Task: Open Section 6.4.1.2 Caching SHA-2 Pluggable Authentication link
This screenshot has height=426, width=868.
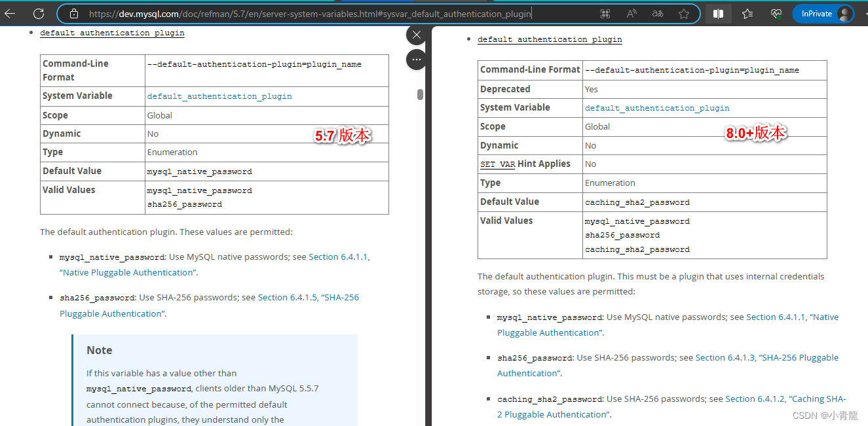Action: (x=671, y=406)
